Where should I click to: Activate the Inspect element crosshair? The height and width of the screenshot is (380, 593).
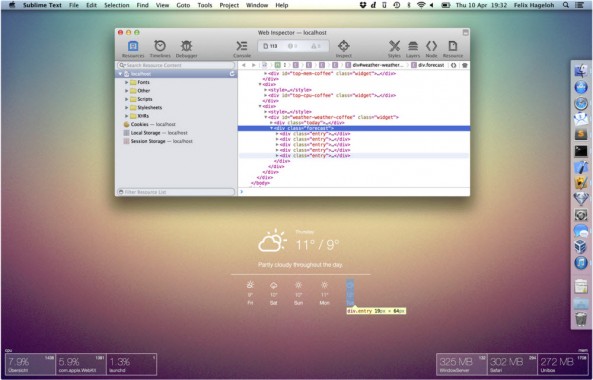tap(343, 46)
